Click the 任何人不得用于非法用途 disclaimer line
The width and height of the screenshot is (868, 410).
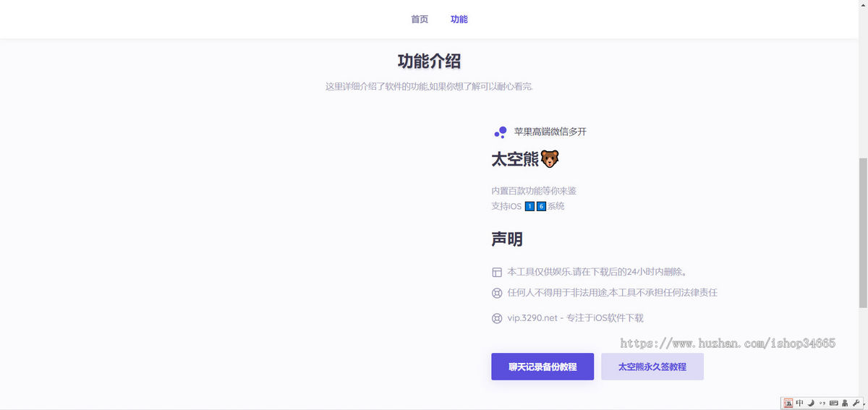[612, 293]
